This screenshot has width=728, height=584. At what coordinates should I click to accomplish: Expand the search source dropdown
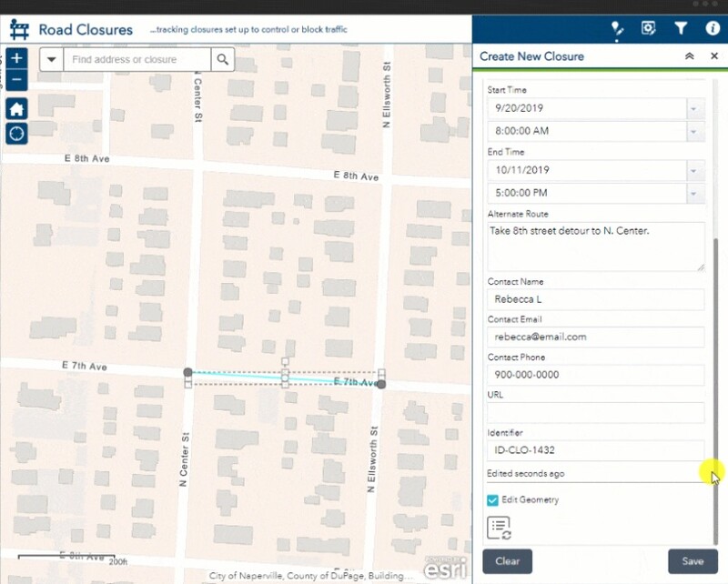(52, 60)
